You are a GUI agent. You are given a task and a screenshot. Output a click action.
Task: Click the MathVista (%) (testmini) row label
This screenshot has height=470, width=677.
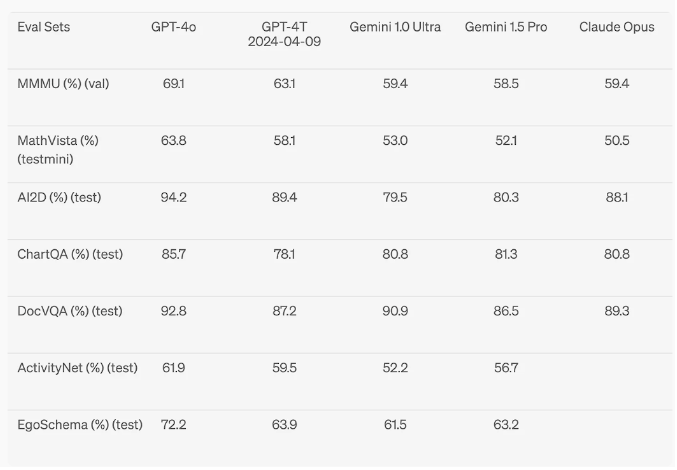(58, 149)
